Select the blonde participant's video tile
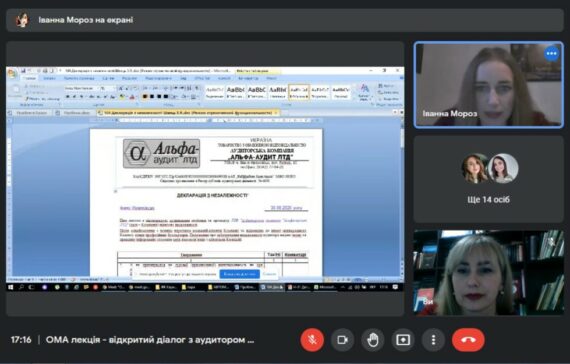Screen dimensions: 570x364 coord(489,272)
